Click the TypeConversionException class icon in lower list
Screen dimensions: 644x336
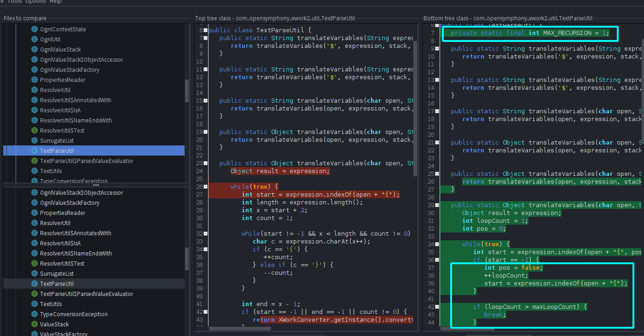(x=34, y=314)
